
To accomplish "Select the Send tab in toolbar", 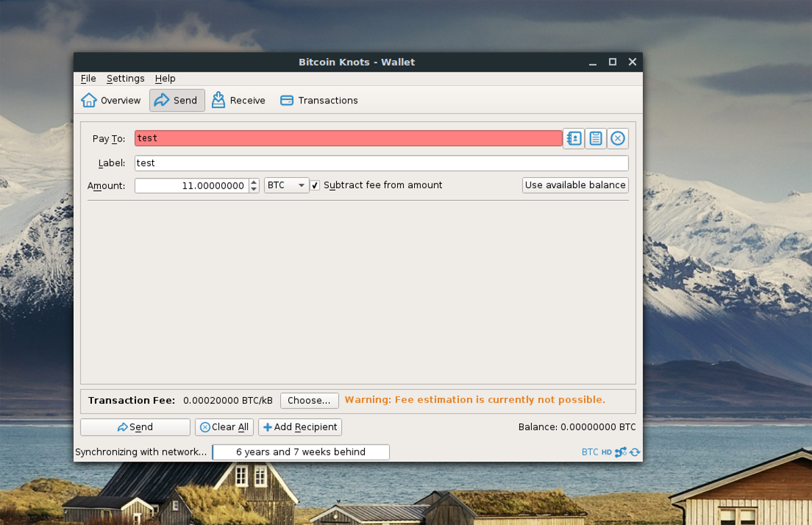I will [x=177, y=100].
